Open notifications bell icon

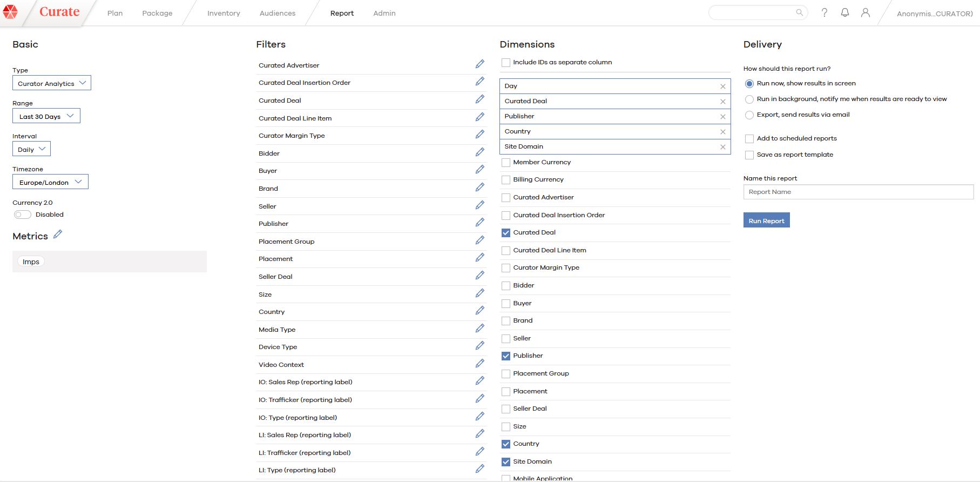(x=844, y=12)
